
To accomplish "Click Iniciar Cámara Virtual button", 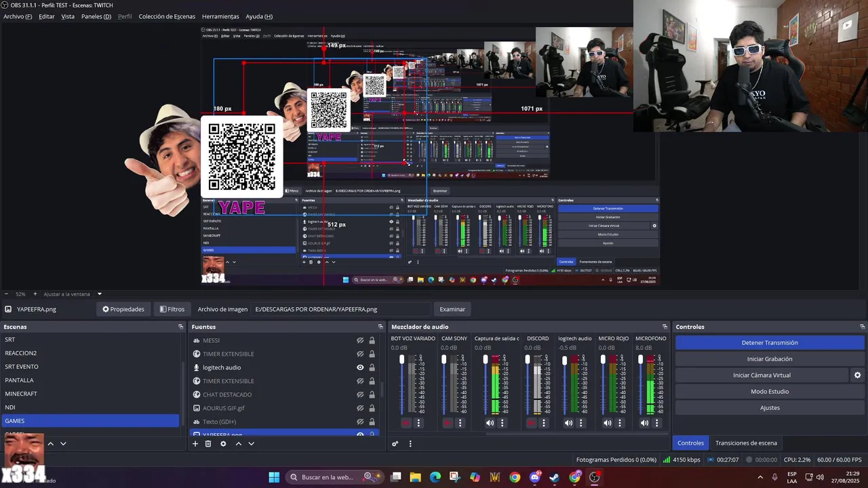I will [762, 375].
